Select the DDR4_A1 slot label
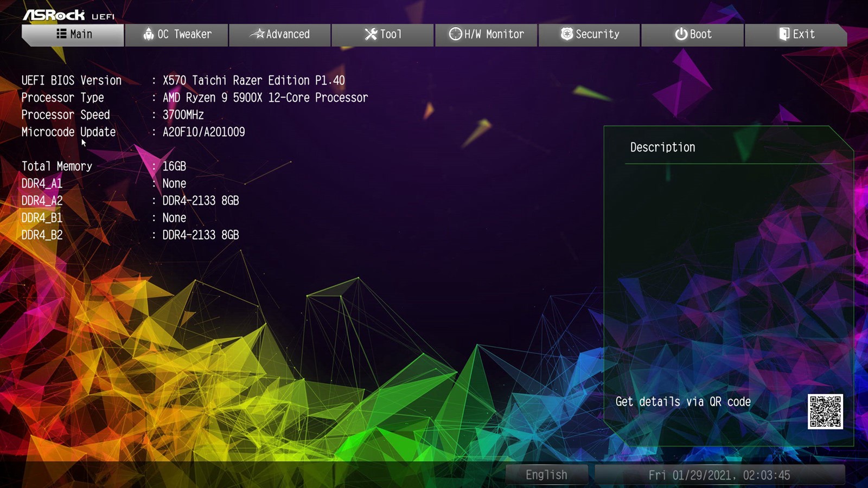The width and height of the screenshot is (868, 488). click(42, 184)
